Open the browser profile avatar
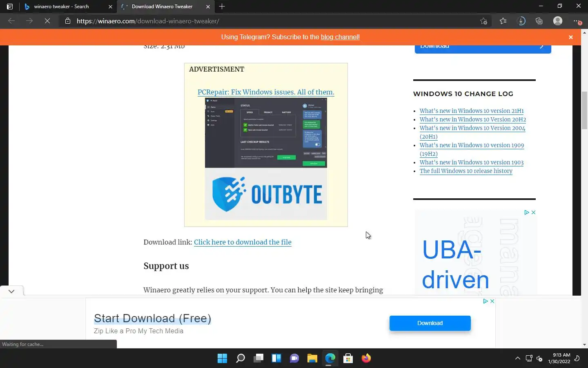This screenshot has width=588, height=368. tap(558, 21)
